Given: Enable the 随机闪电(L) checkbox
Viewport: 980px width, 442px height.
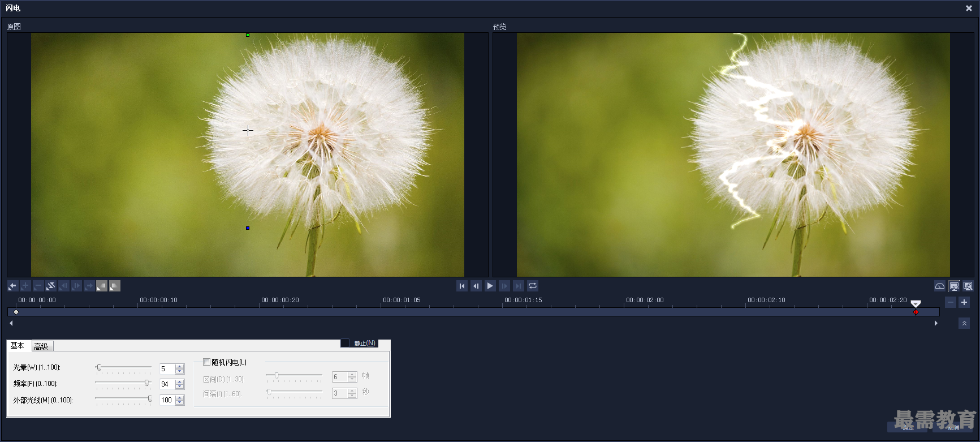Looking at the screenshot, I should [206, 362].
